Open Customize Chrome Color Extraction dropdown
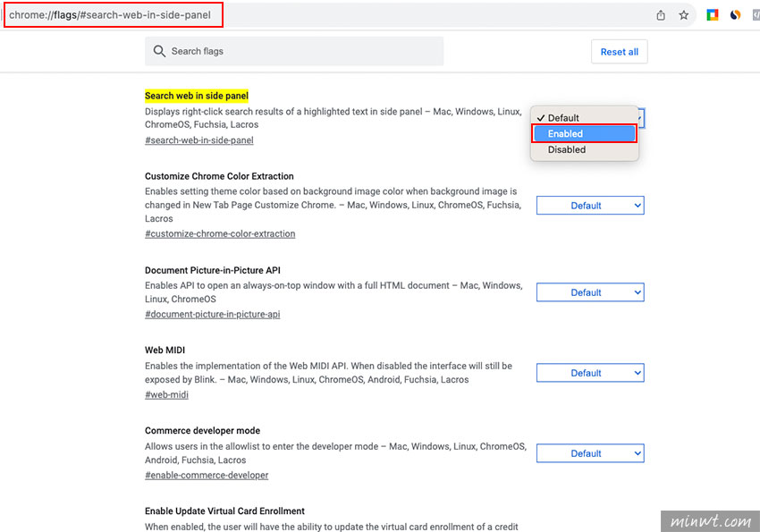This screenshot has height=532, width=760. tap(590, 206)
